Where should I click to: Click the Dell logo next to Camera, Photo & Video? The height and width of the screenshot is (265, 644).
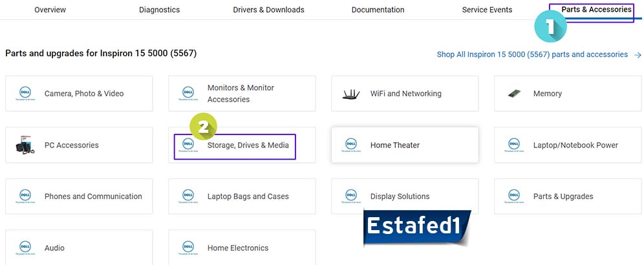(25, 94)
